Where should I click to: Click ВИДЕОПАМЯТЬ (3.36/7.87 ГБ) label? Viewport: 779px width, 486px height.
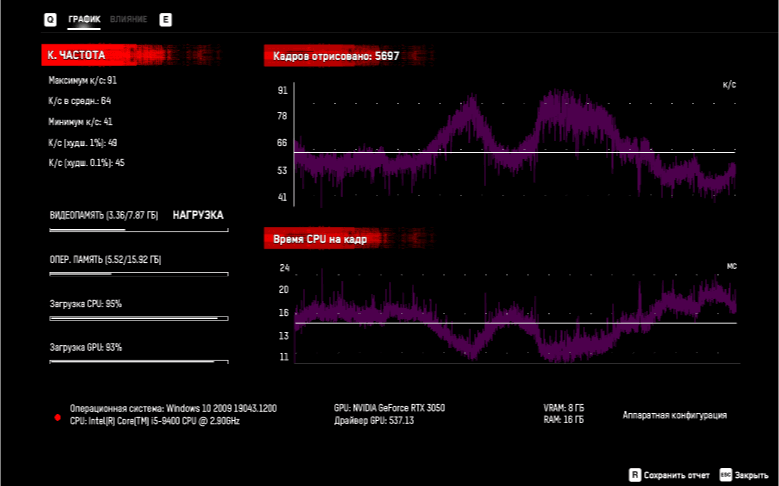104,215
